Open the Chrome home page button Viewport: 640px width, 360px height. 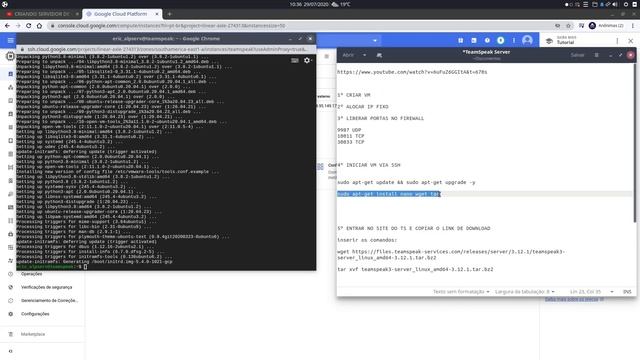pos(39,26)
